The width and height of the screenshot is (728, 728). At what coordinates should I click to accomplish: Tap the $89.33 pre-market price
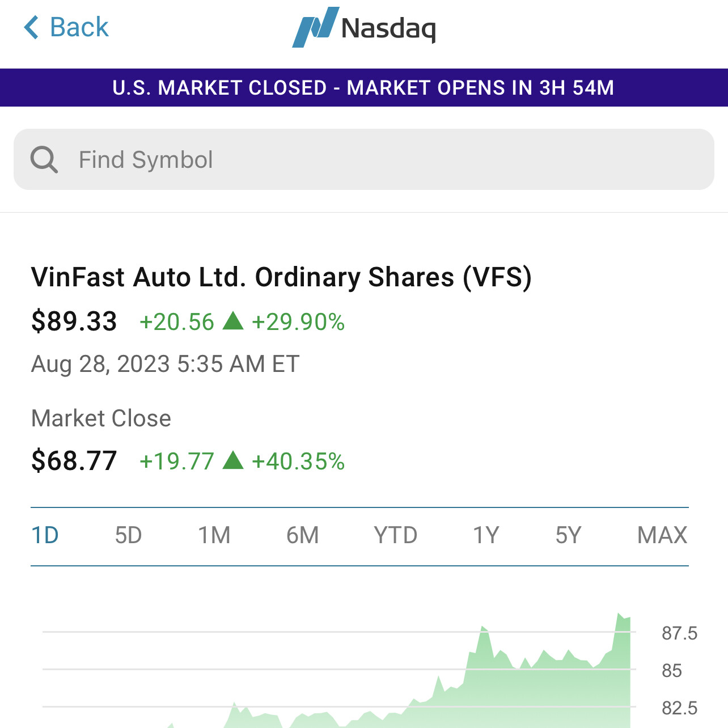[x=74, y=321]
